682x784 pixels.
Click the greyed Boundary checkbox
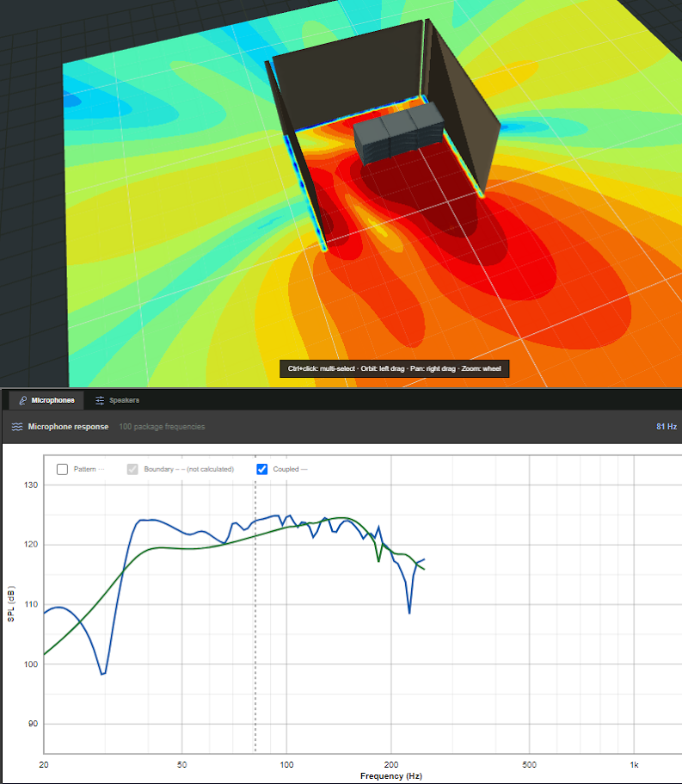coord(132,470)
